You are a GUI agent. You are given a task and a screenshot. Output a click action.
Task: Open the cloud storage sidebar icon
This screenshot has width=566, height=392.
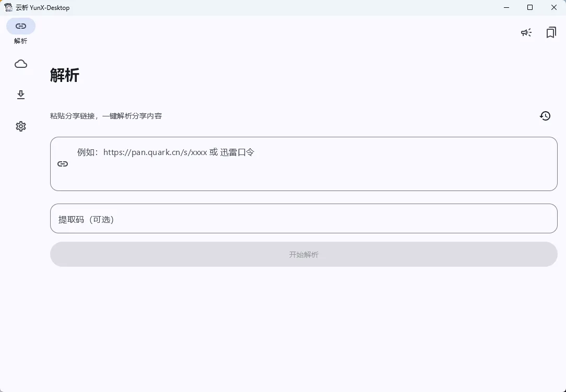tap(20, 64)
